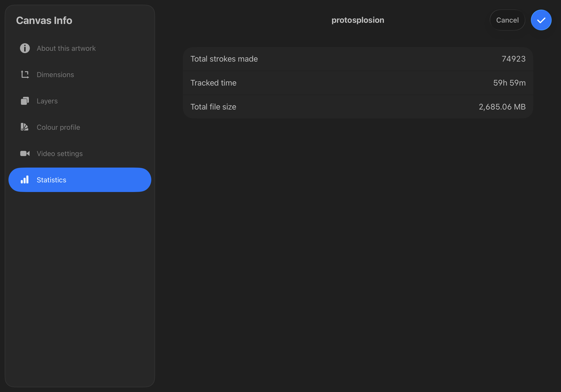
Task: Click the Video settings camera icon
Action: 25,153
